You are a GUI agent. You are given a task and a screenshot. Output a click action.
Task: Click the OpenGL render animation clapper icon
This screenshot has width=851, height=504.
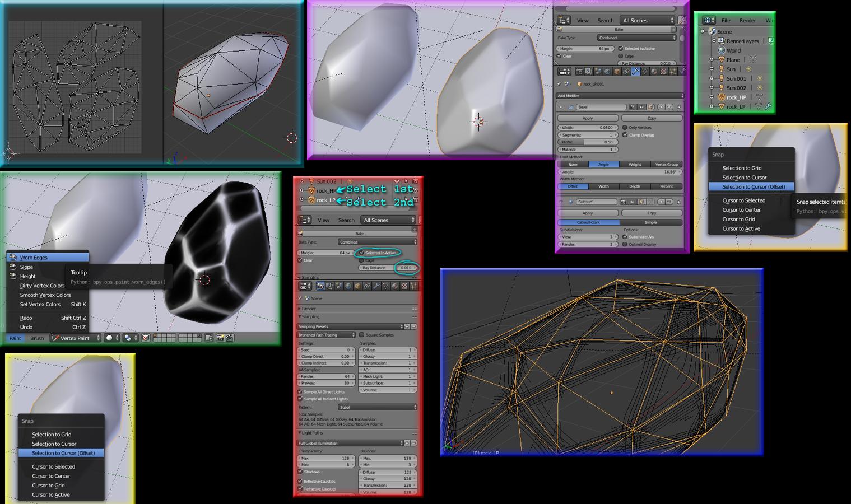pos(230,338)
